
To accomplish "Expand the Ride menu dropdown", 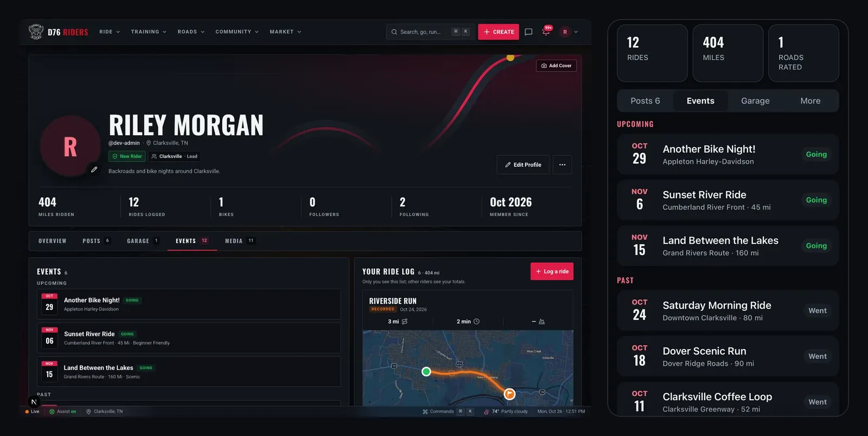I will coord(110,32).
